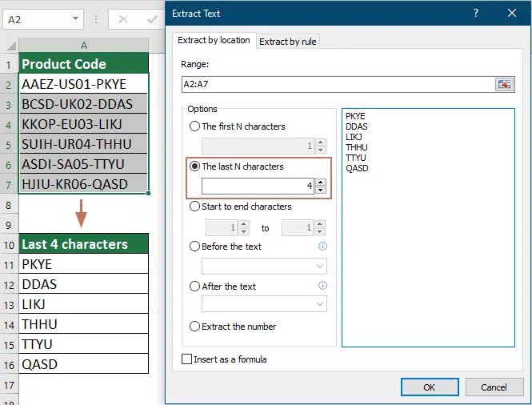The width and height of the screenshot is (532, 405).
Task: Select row 1 header
Action: pyautogui.click(x=9, y=64)
